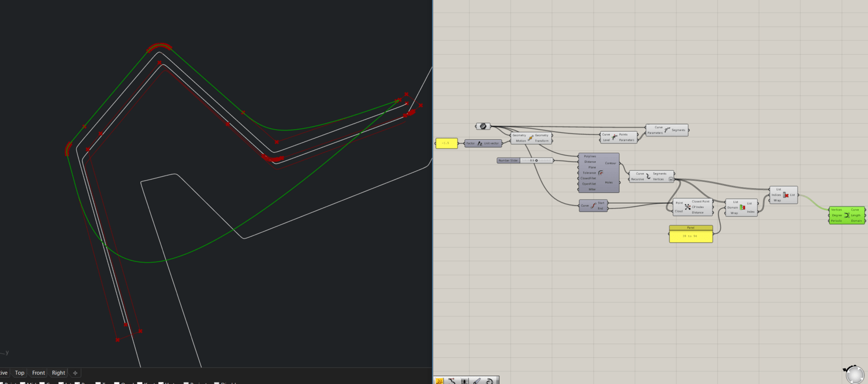The image size is (868, 384).
Task: Click the green Interpolate curve component icon
Action: tap(847, 215)
